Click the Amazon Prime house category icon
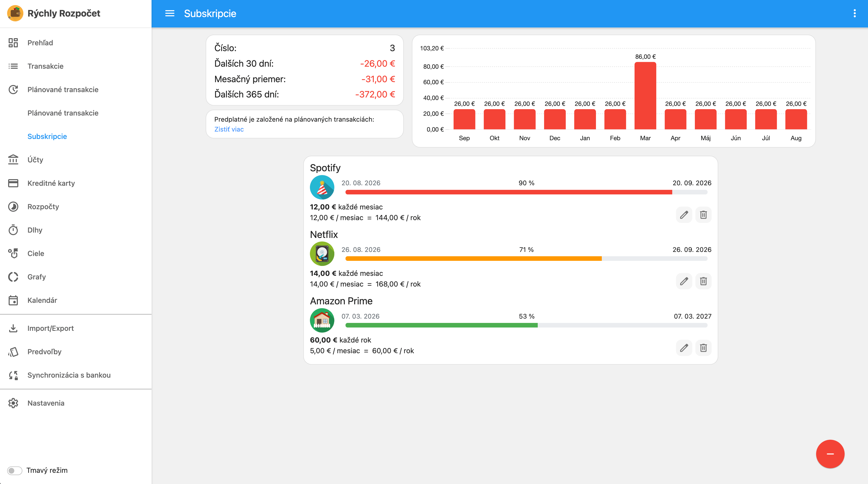The image size is (868, 484). tap(322, 320)
